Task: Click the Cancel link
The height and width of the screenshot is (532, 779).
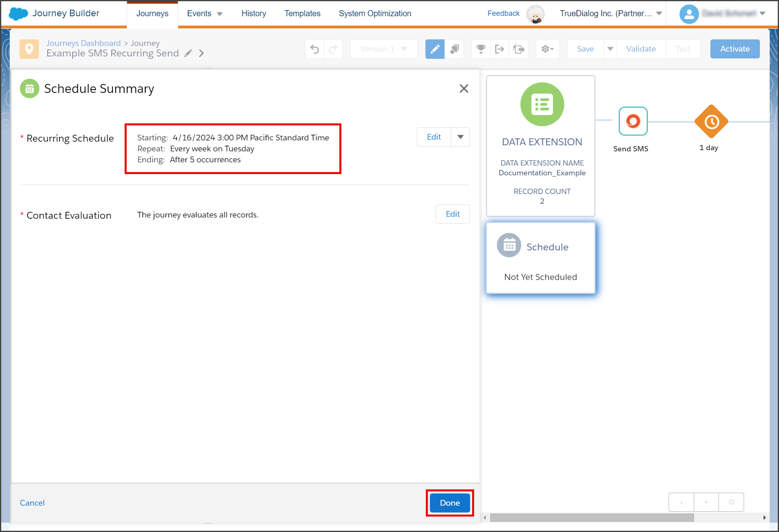Action: point(32,503)
